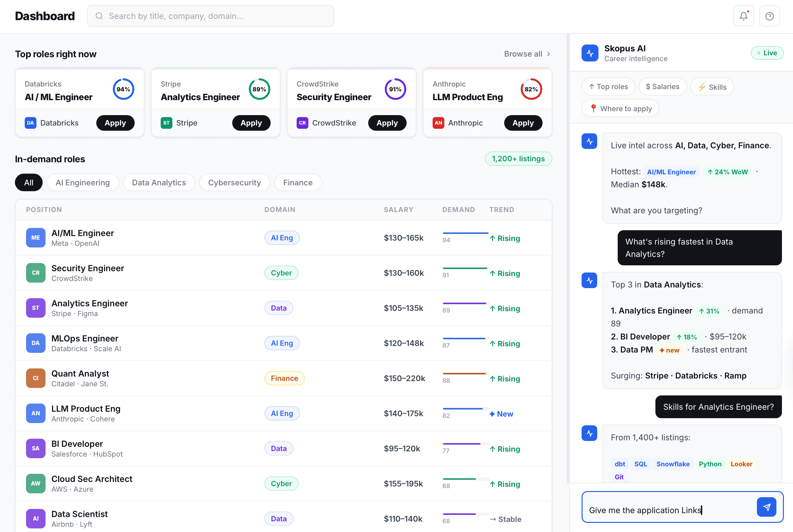Screen dimensions: 793x532
Task: Sort by the DEMAND column header
Action: point(459,210)
